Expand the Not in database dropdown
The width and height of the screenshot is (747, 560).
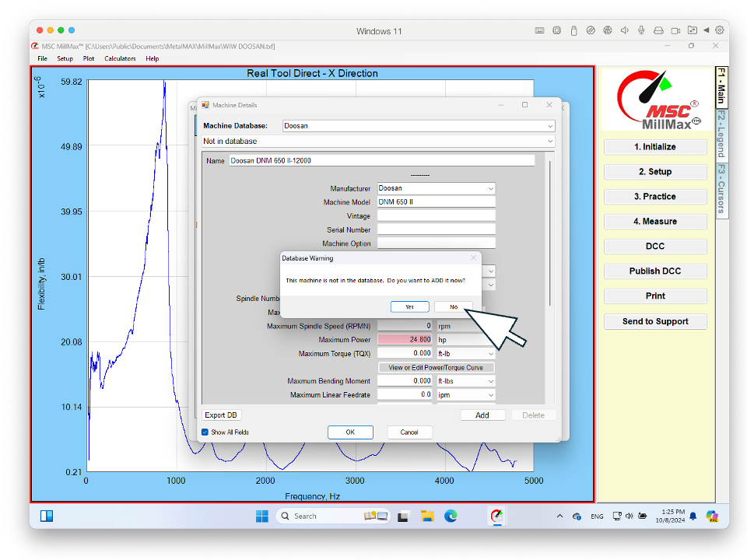click(550, 142)
